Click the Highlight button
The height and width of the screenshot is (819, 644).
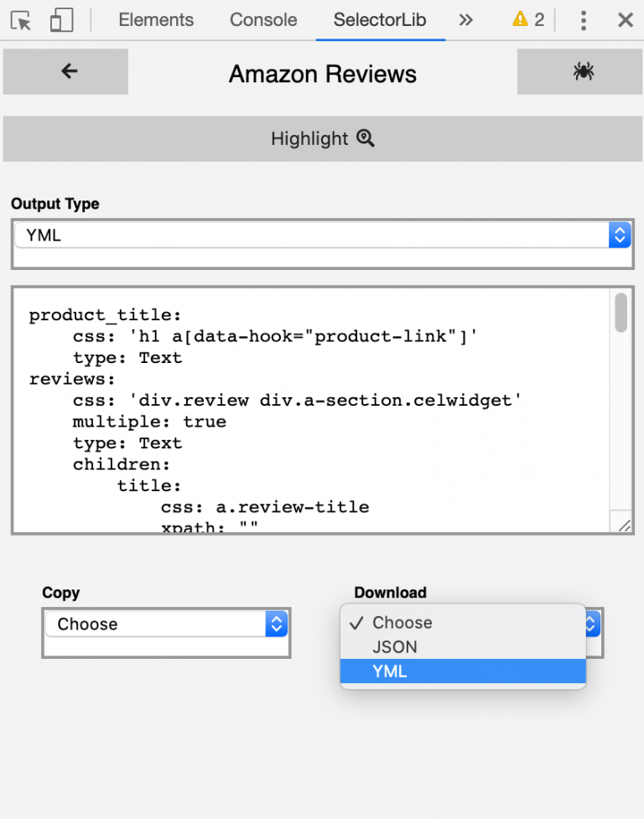[x=322, y=137]
